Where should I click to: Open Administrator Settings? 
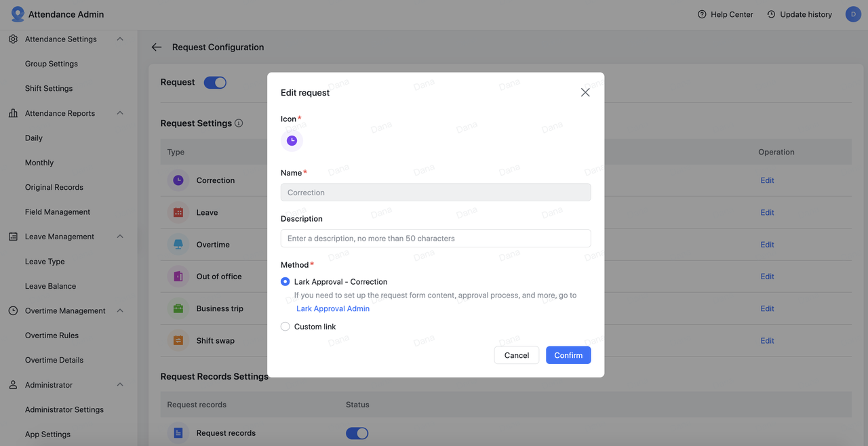coord(64,409)
